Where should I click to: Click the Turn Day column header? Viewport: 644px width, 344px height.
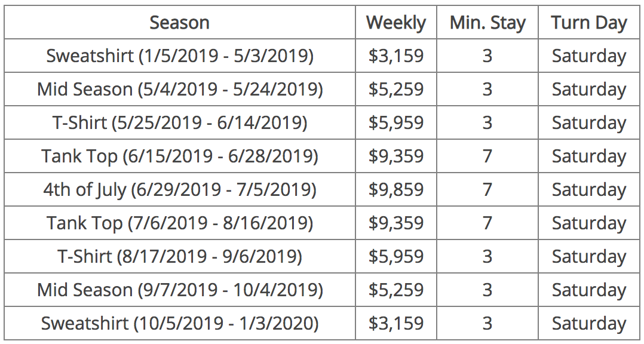pos(589,23)
